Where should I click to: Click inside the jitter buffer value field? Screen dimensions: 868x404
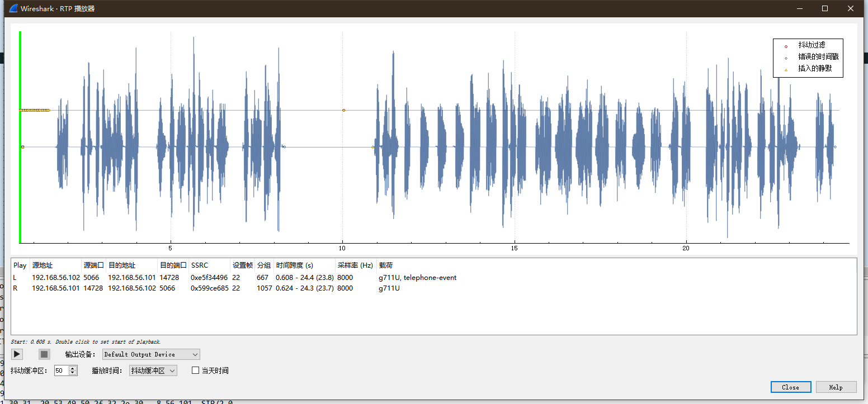tap(62, 370)
